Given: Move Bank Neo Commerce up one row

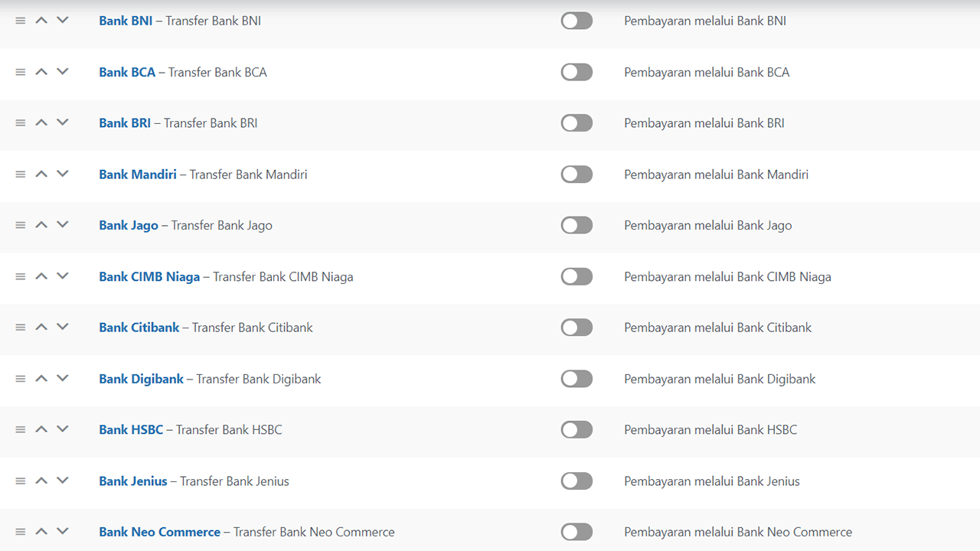Looking at the screenshot, I should point(41,532).
